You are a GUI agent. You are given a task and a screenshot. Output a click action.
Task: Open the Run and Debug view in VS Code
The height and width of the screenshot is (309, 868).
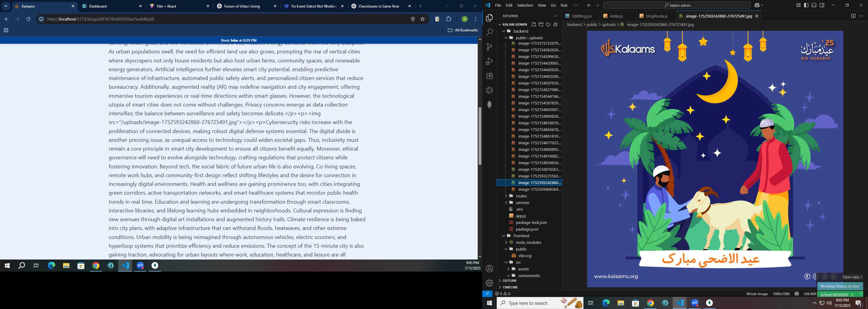click(x=489, y=61)
